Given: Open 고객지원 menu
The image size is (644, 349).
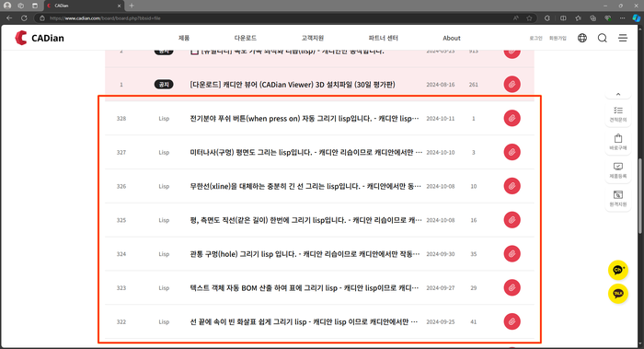Looking at the screenshot, I should click(313, 38).
